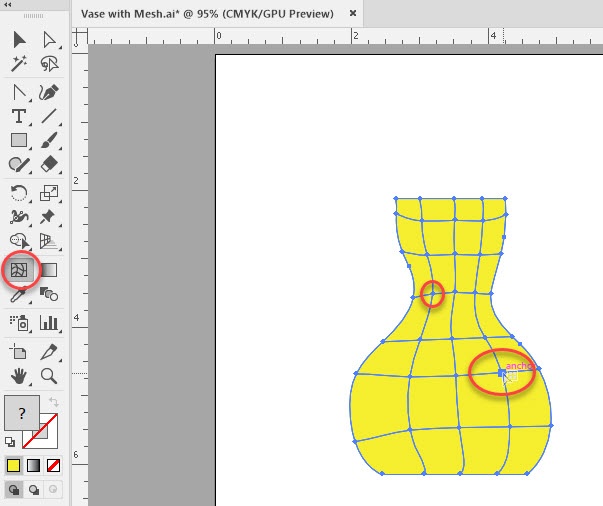603x506 pixels.
Task: Apply gradient using the Gradient button
Action: 33,466
